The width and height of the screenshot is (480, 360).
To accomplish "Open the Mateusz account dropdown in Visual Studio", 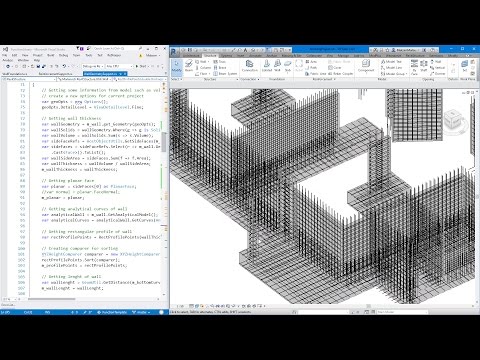I will tap(153, 55).
